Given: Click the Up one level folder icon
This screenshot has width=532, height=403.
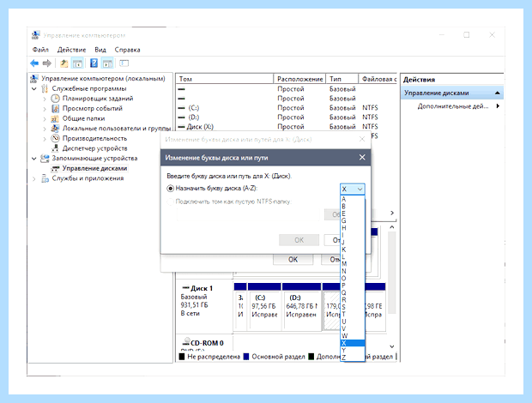Looking at the screenshot, I should pyautogui.click(x=64, y=63).
